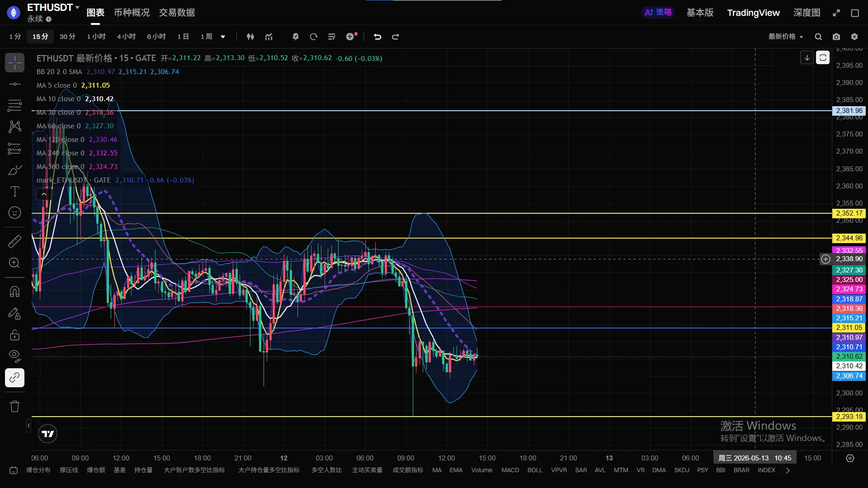
Task: Set interval to 1小时
Action: tap(96, 37)
